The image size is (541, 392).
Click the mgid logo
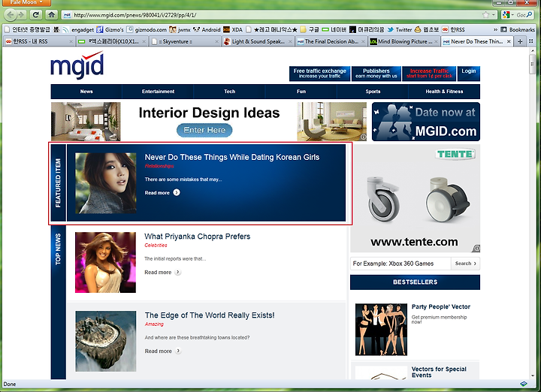click(77, 65)
